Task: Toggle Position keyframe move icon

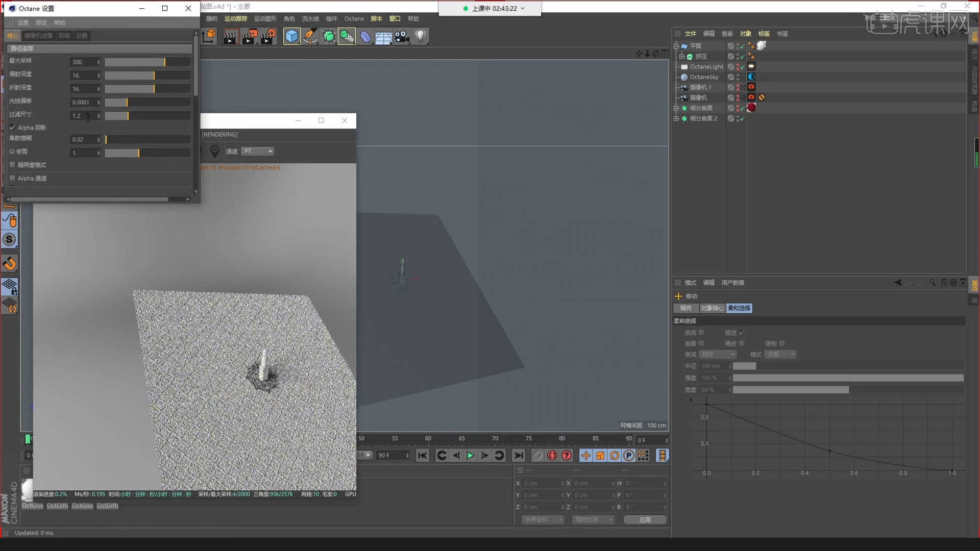Action: [x=586, y=456]
